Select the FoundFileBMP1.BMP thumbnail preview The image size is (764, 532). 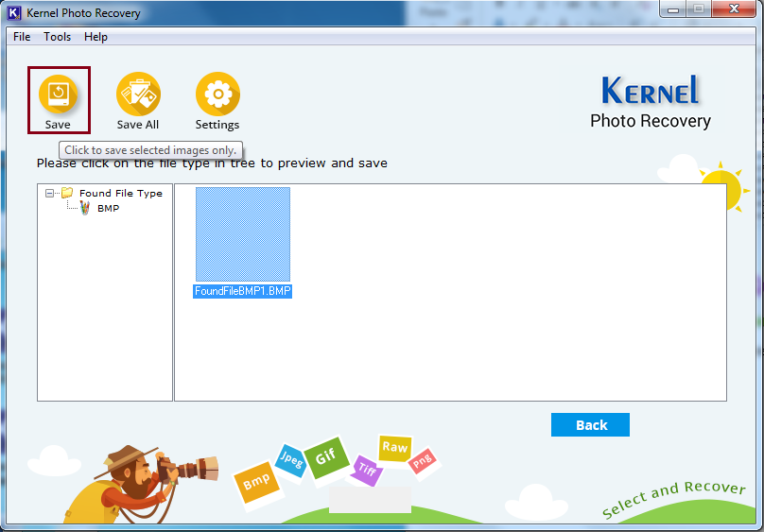coord(243,234)
